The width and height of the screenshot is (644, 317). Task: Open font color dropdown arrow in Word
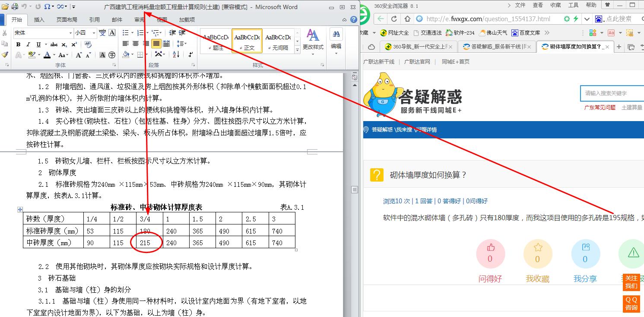54,55
